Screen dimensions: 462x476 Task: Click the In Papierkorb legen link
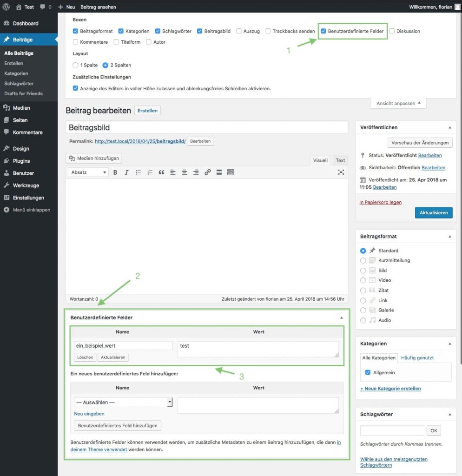pos(380,202)
